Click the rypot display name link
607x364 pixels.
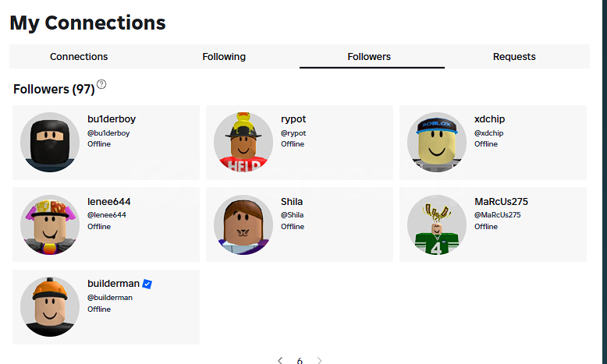coord(293,119)
